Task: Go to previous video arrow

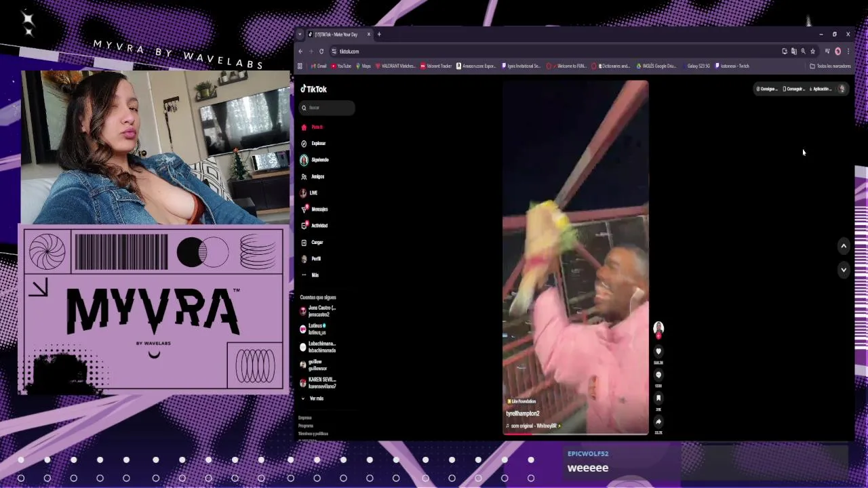Action: (x=844, y=246)
